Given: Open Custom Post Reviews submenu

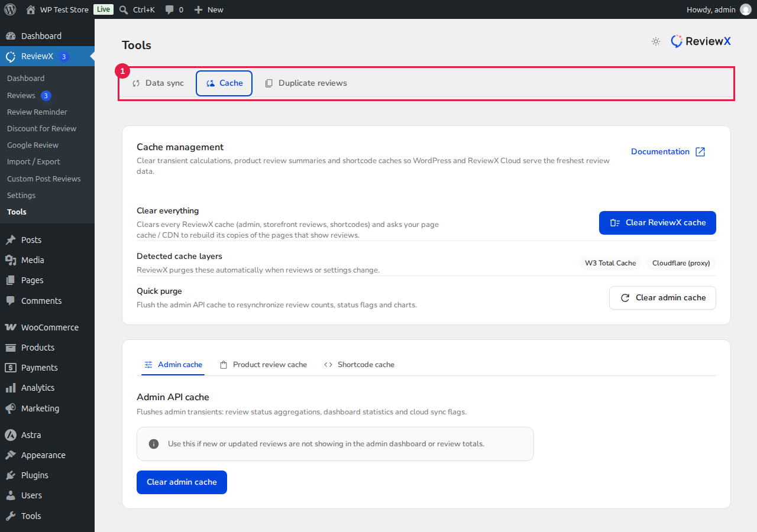Looking at the screenshot, I should click(44, 179).
